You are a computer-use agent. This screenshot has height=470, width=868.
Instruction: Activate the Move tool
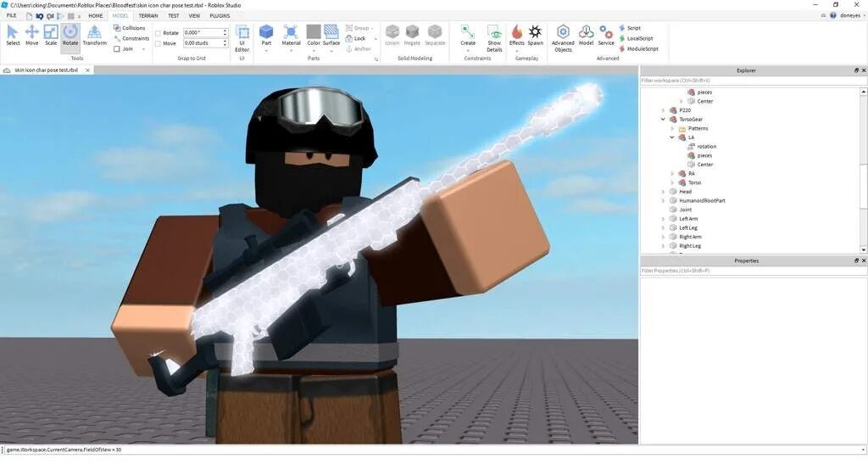(31, 35)
